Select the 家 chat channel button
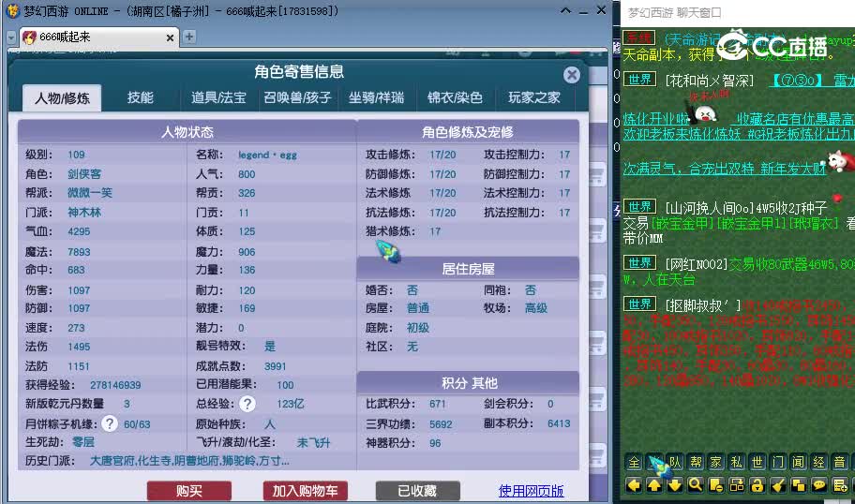This screenshot has width=855, height=504. pyautogui.click(x=716, y=463)
